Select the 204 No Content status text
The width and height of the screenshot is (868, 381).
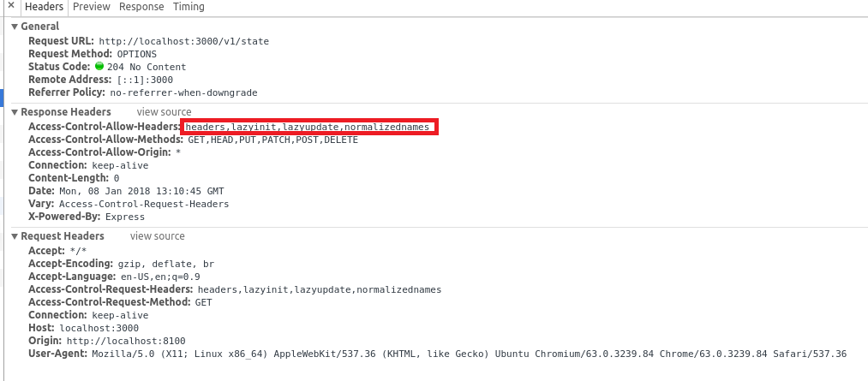(x=147, y=67)
